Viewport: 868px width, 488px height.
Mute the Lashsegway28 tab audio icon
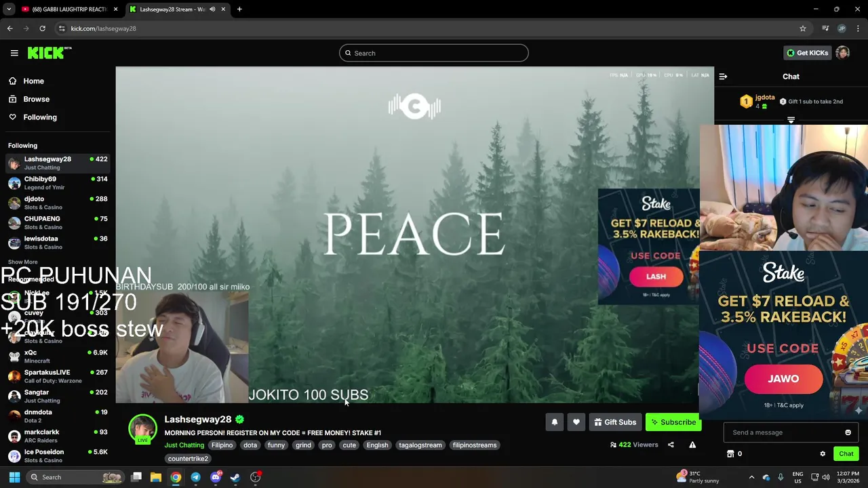[x=212, y=9]
